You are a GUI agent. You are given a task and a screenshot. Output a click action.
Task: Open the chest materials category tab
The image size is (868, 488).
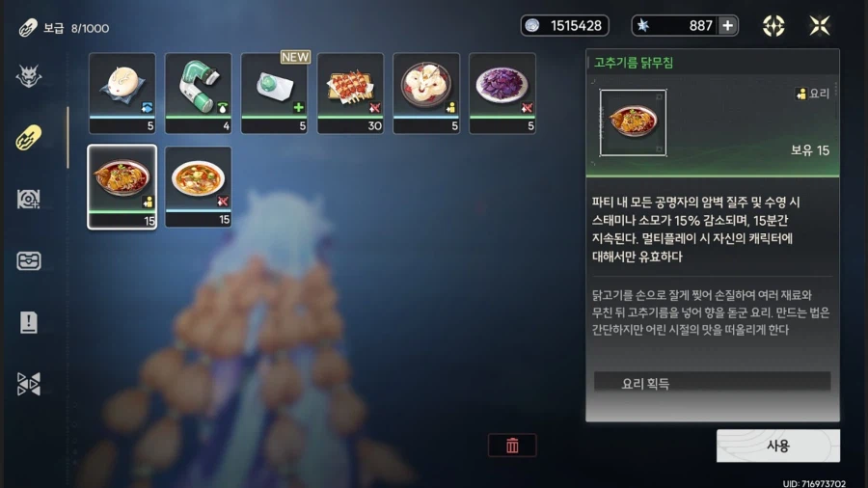[x=29, y=260]
